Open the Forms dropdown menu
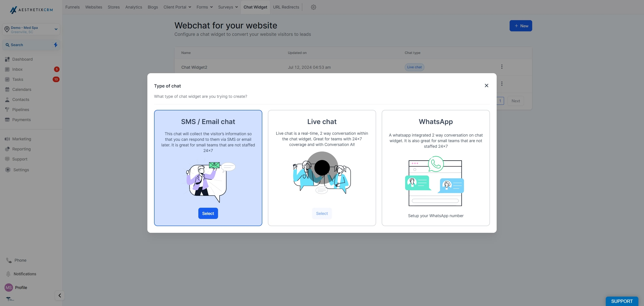The image size is (644, 306). click(204, 7)
